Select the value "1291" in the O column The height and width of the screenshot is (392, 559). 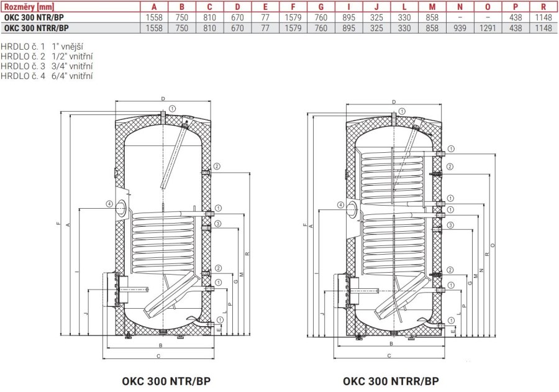(x=488, y=28)
